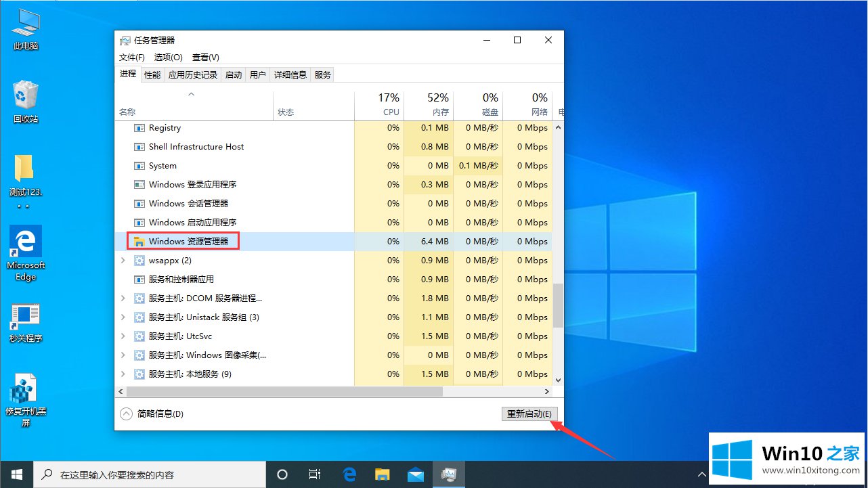868x488 pixels.
Task: Open File Explorer from taskbar
Action: point(383,474)
